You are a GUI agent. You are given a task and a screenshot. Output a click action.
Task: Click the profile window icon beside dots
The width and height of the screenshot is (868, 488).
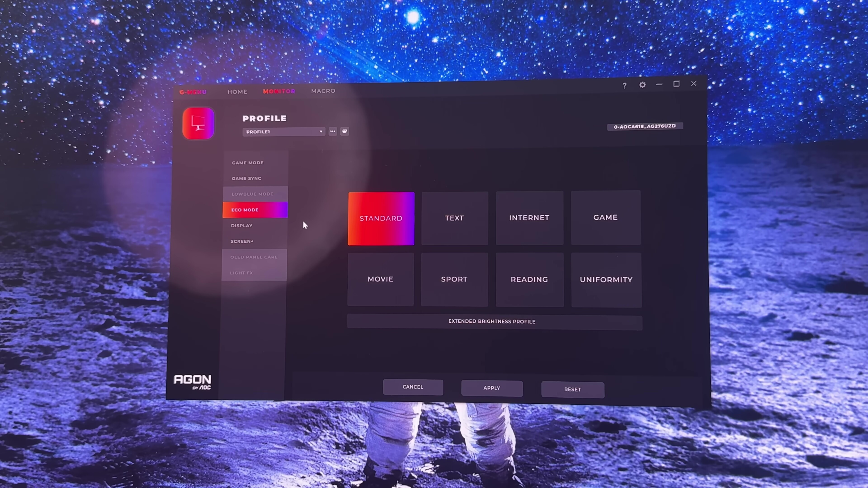coord(344,131)
